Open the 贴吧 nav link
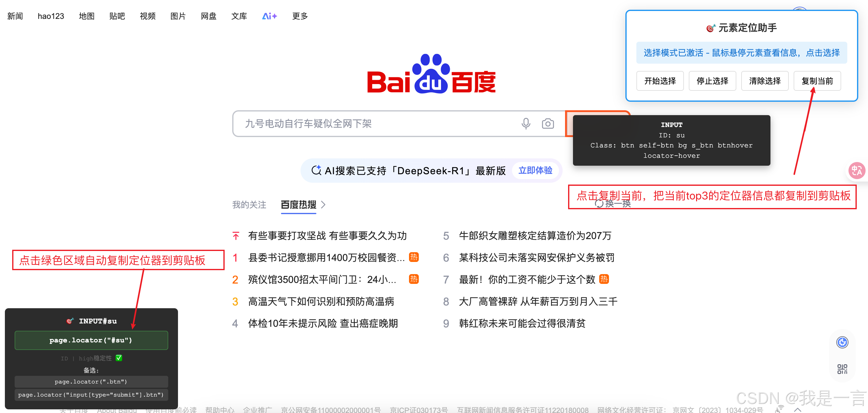Viewport: 868px width, 413px height. tap(117, 16)
